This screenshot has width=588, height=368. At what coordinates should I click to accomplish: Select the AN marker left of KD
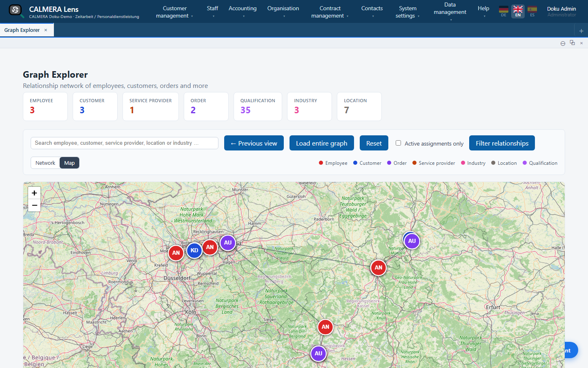176,253
